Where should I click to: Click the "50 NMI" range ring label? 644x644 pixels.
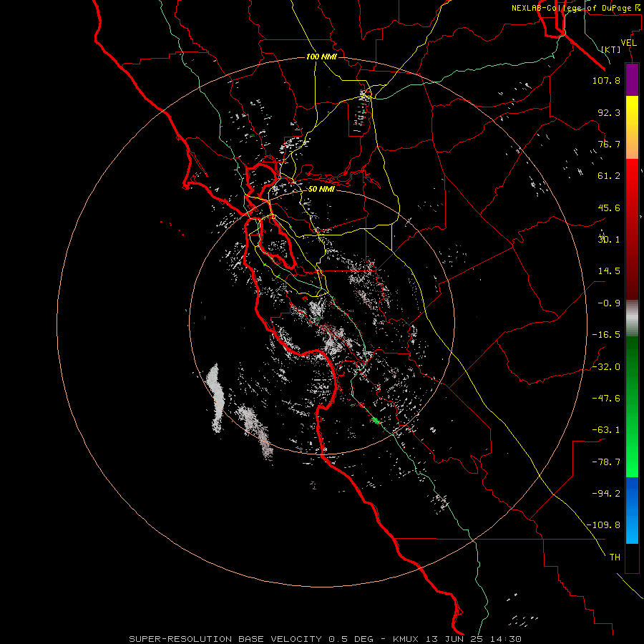pos(321,189)
